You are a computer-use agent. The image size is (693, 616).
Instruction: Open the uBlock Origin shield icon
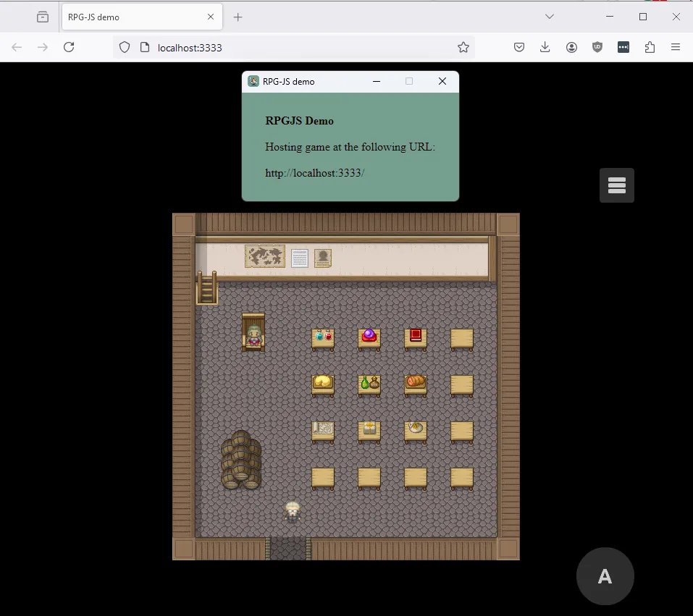tap(597, 47)
